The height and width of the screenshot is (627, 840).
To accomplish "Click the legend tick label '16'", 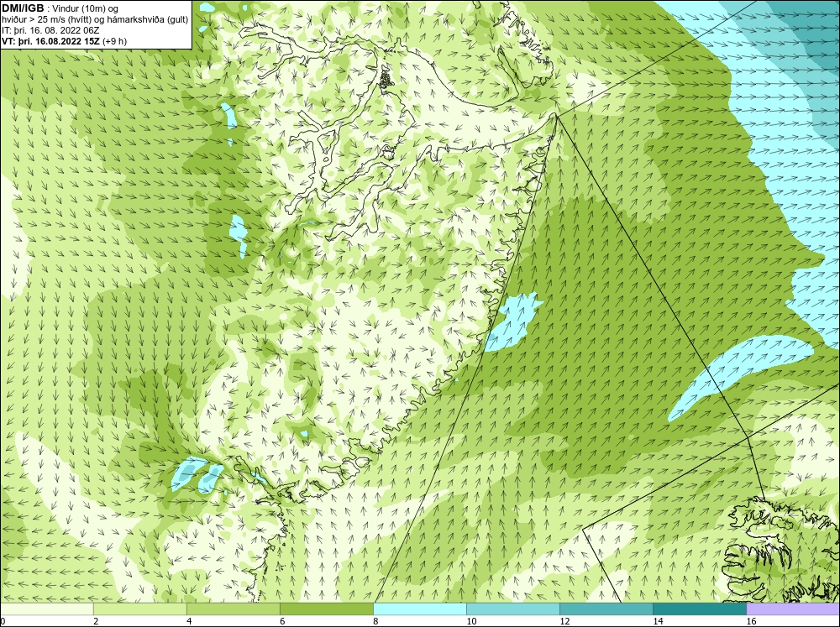I will click(751, 621).
